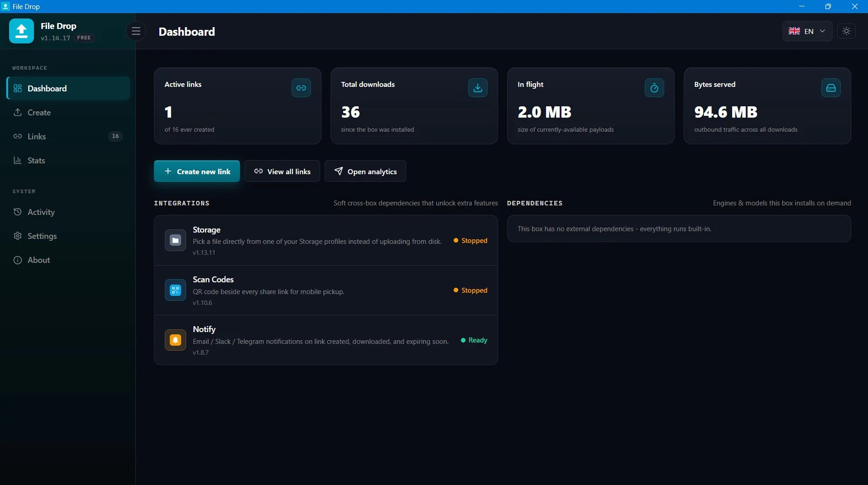The image size is (868, 485).
Task: Click the INTEGRATIONS section heading
Action: point(182,203)
